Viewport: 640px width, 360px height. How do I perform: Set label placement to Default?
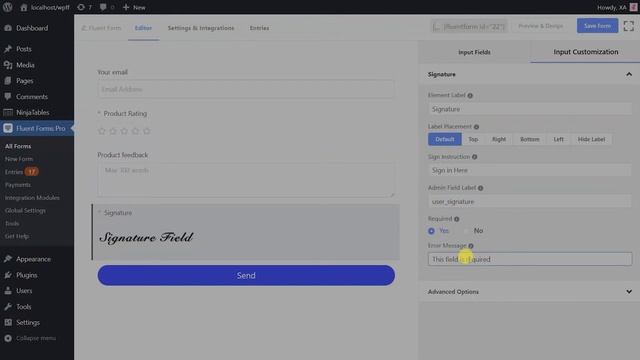444,139
